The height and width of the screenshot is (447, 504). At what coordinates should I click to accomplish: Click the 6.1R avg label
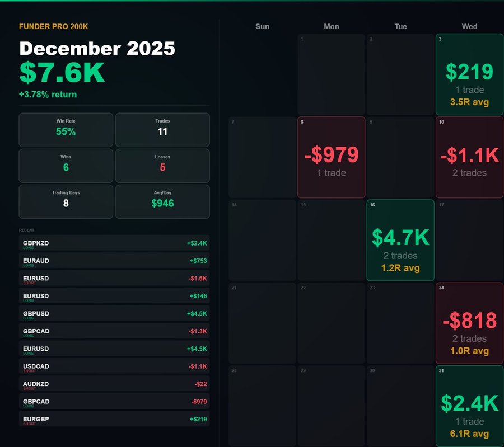(x=470, y=434)
